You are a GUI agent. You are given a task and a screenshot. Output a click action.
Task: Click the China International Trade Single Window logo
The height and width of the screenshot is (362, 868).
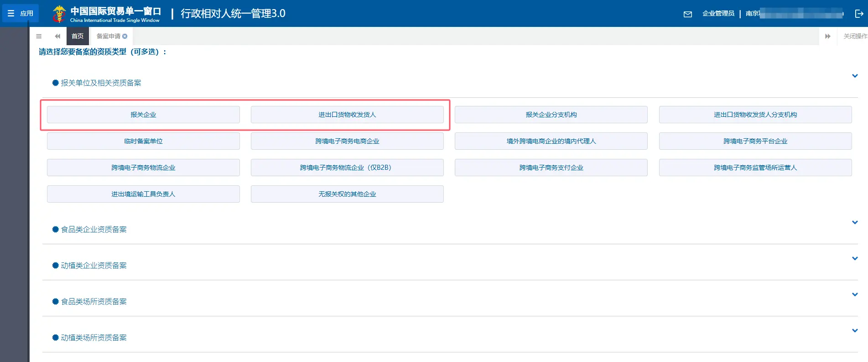pyautogui.click(x=106, y=14)
